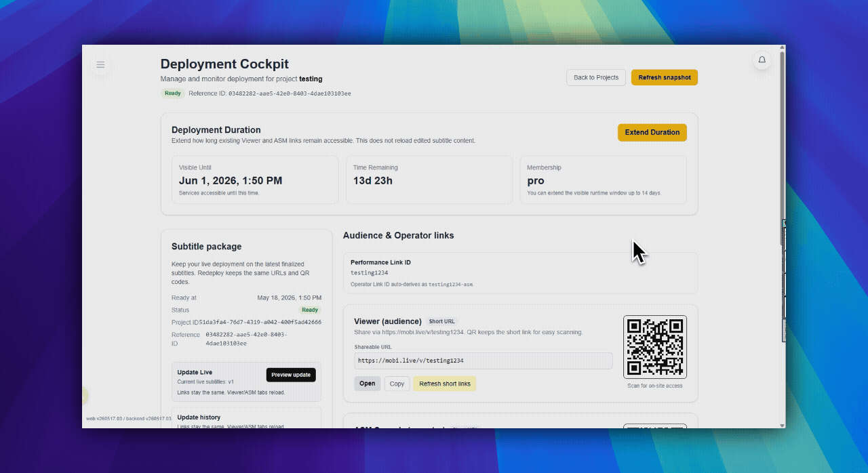The image size is (868, 473).
Task: Click the Membership value 'pro'
Action: point(536,181)
